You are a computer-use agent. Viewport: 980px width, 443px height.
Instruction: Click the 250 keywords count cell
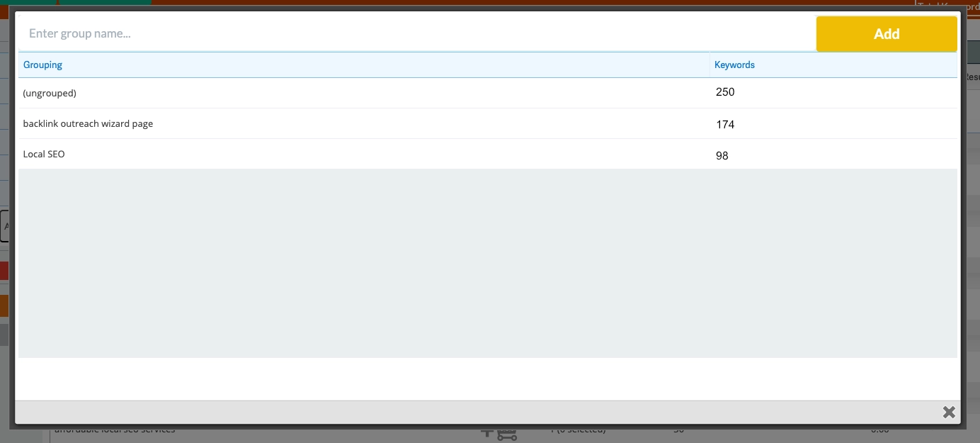click(x=725, y=92)
